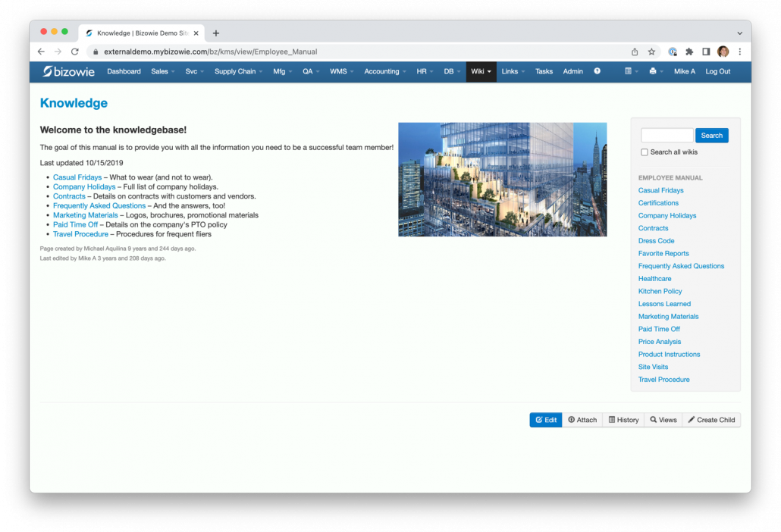Enable the Search all wikis checkbox
The height and width of the screenshot is (532, 781).
[x=645, y=152]
